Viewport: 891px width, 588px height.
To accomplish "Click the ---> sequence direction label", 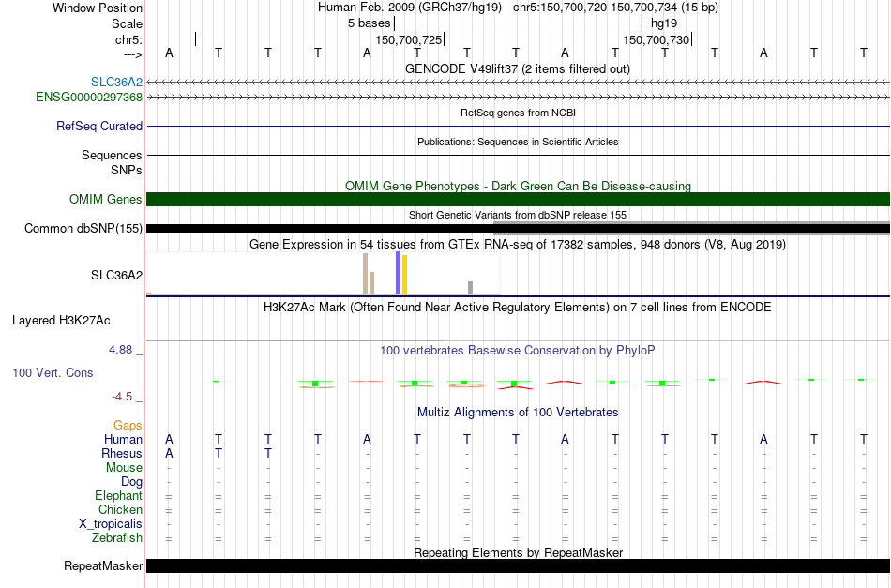I will pos(132,54).
